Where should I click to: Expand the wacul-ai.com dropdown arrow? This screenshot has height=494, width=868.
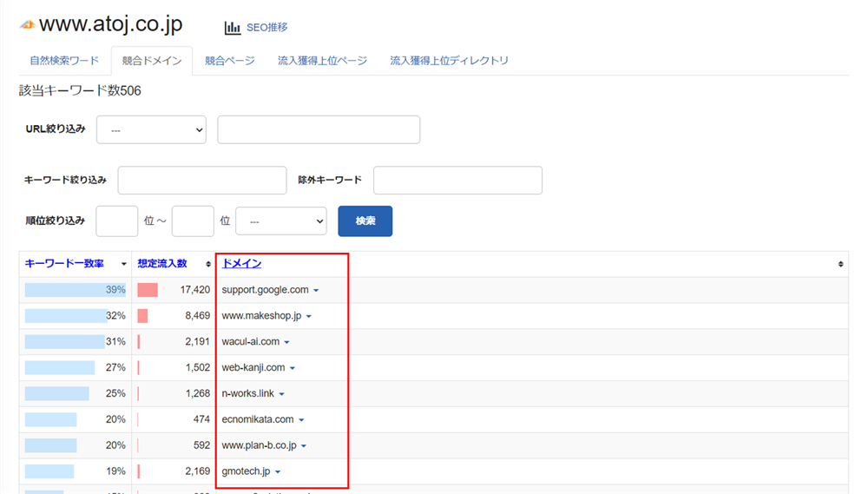point(286,342)
